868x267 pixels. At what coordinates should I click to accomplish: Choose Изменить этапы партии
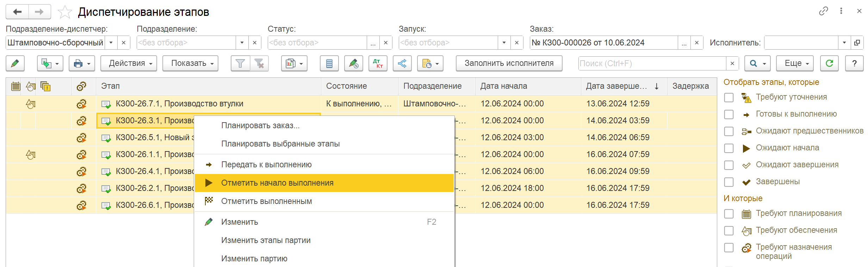(x=324, y=241)
